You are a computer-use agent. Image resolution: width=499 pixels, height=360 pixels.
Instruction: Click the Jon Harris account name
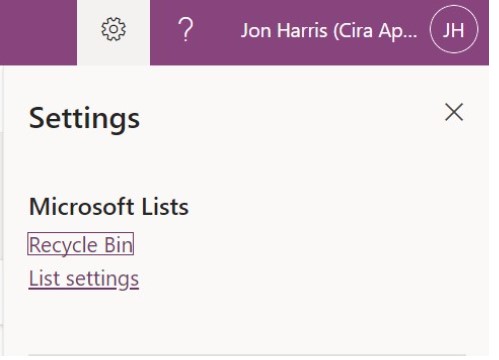point(329,31)
